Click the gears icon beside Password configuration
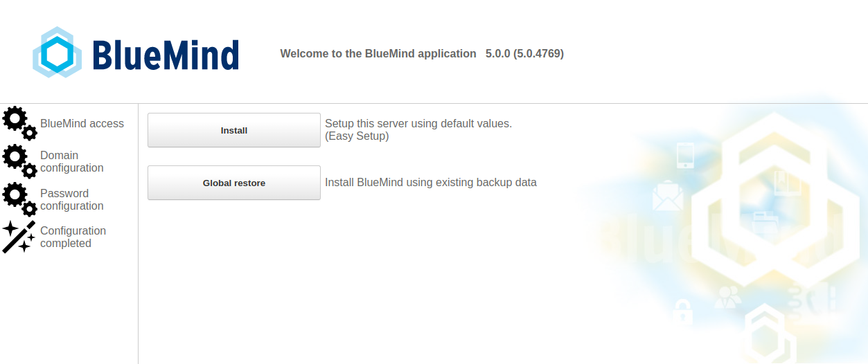Screen dimensions: 868x364 click(19, 199)
